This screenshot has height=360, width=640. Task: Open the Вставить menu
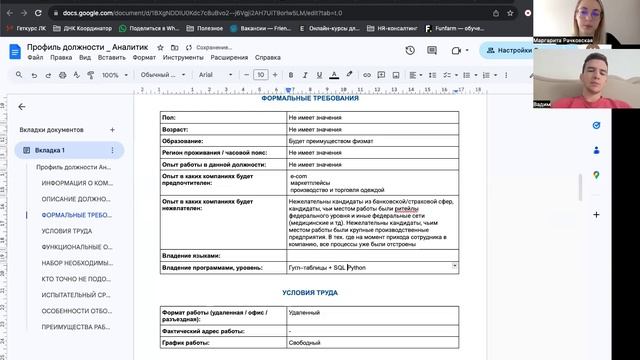pyautogui.click(x=112, y=58)
